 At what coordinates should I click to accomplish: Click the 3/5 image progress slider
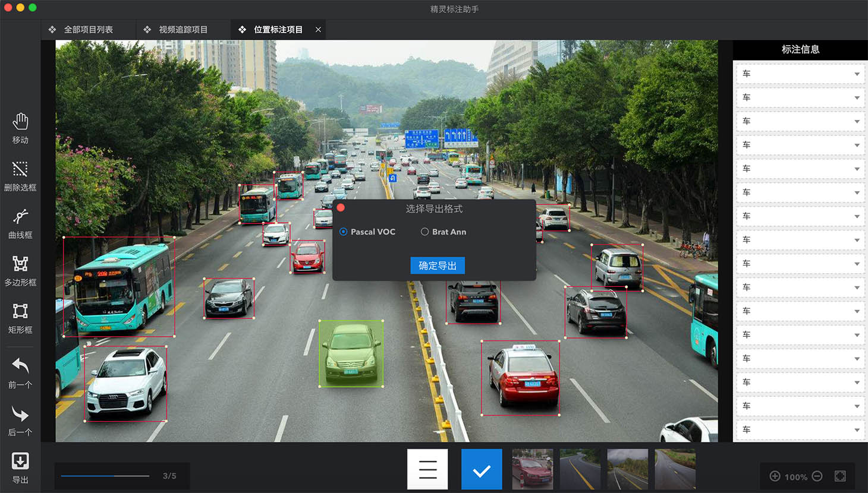point(105,476)
